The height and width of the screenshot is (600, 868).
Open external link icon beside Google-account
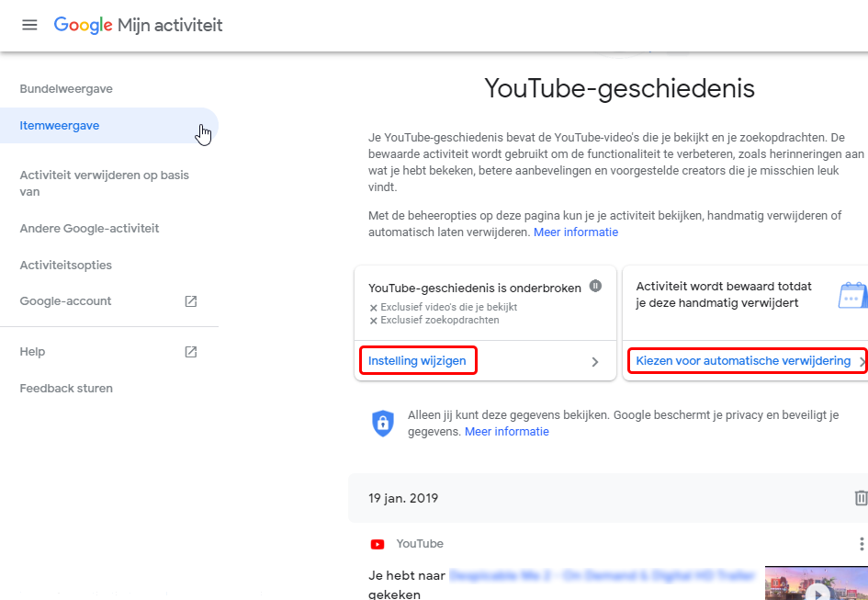tap(191, 301)
